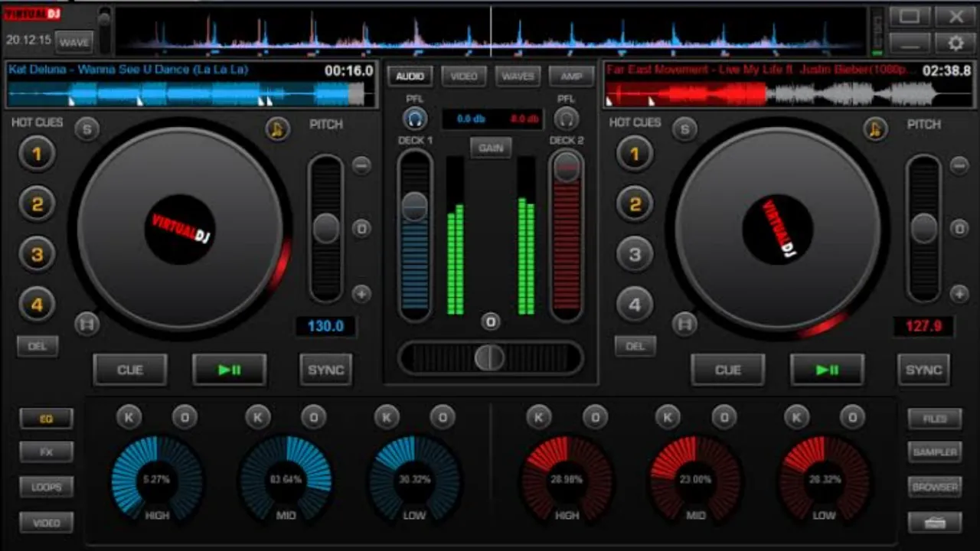Click left deck pitch plus button
The image size is (980, 551).
coord(361,293)
